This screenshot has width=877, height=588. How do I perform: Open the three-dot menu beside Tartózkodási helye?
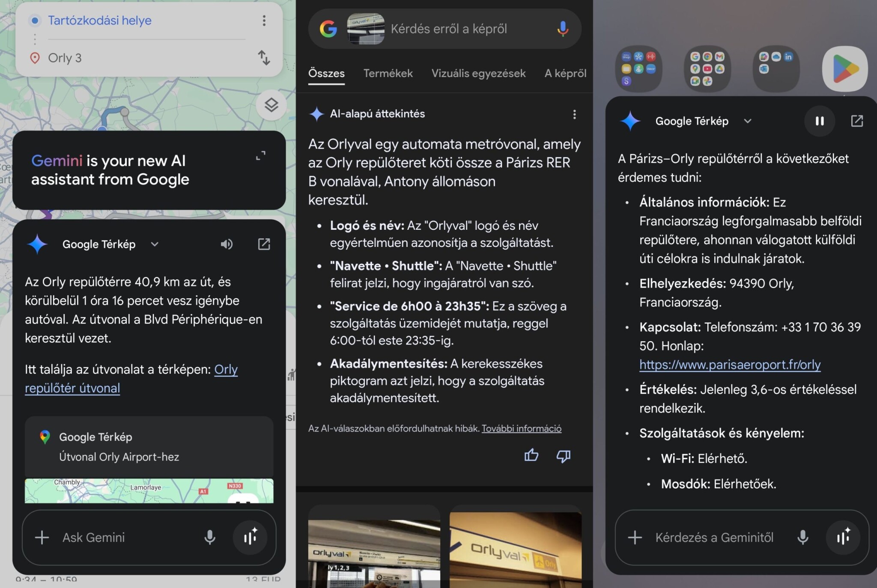point(264,21)
